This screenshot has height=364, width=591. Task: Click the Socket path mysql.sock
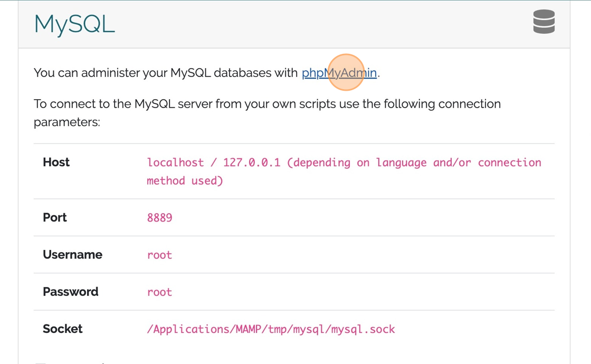click(271, 329)
